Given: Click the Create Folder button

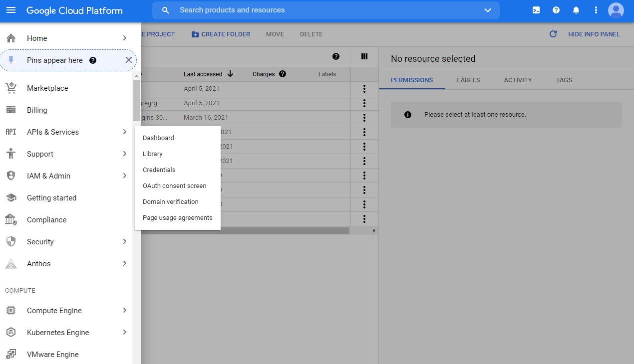Looking at the screenshot, I should click(221, 34).
